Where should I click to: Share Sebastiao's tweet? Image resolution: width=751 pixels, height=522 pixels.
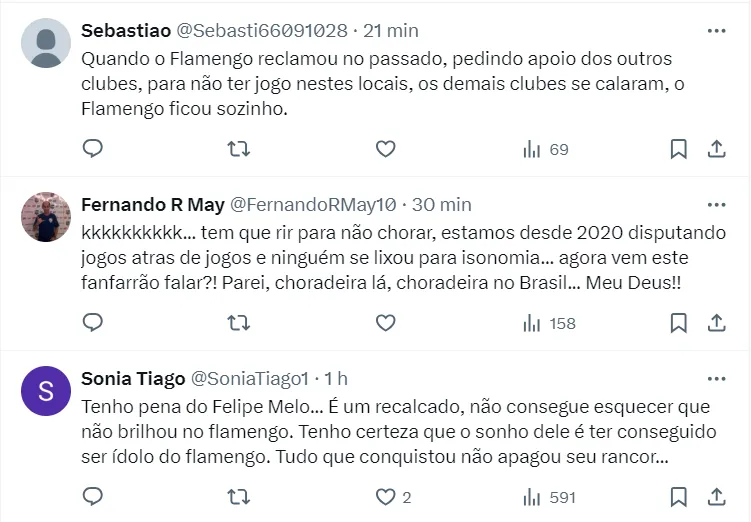point(716,149)
